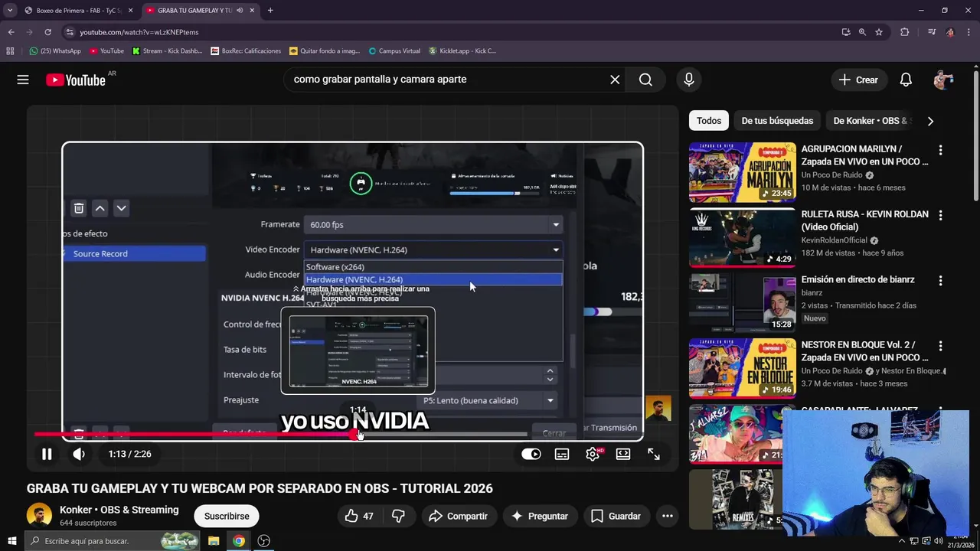Start voice search with the microphone
980x551 pixels.
pyautogui.click(x=689, y=80)
